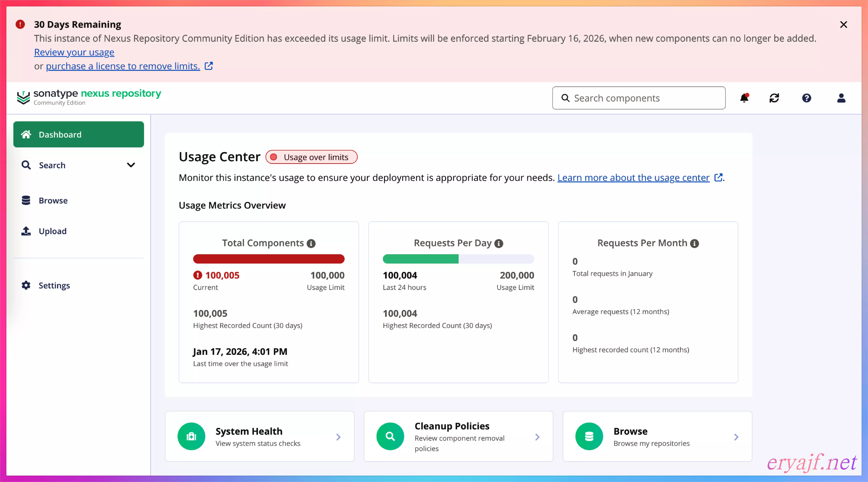Open the user account icon
This screenshot has height=482, width=868.
pyautogui.click(x=841, y=98)
